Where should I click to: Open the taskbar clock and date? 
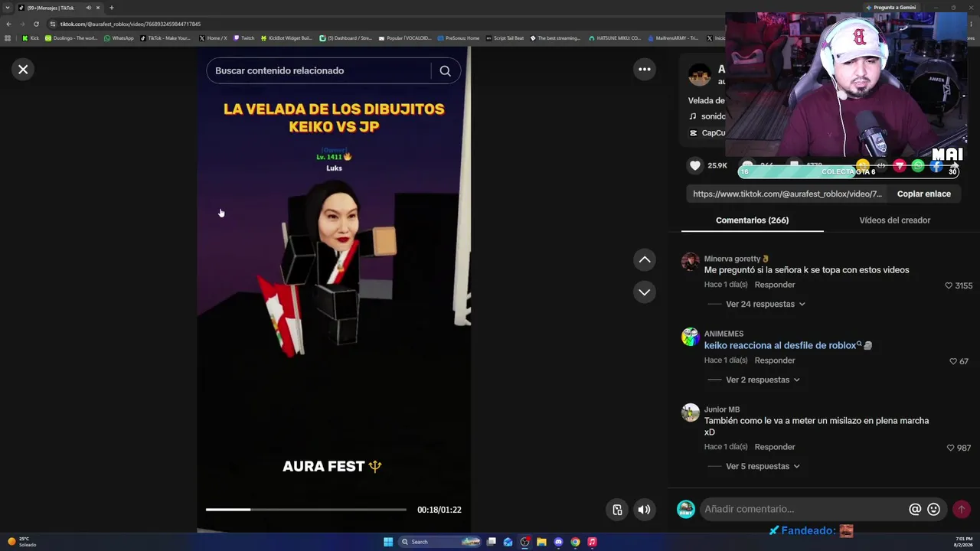click(964, 542)
